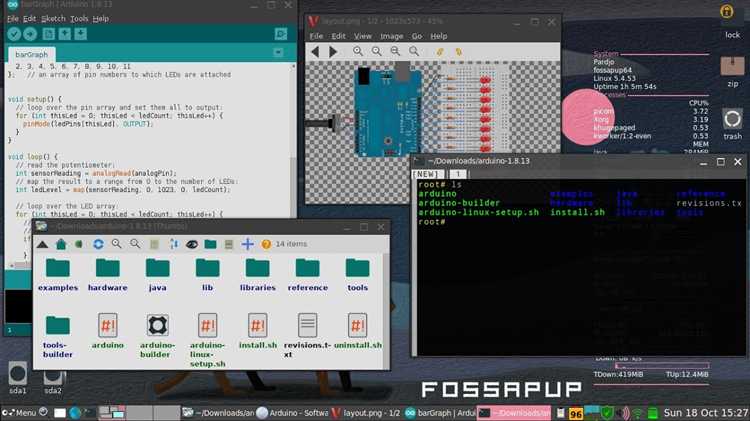The height and width of the screenshot is (421, 750).
Task: Open Arduino Edit menu
Action: tap(29, 19)
